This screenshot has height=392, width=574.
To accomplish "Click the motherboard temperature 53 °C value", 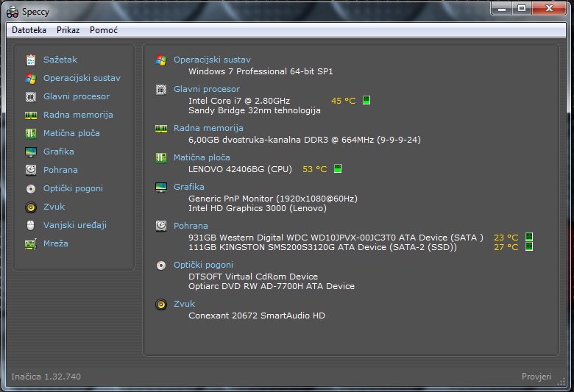I will tap(314, 169).
